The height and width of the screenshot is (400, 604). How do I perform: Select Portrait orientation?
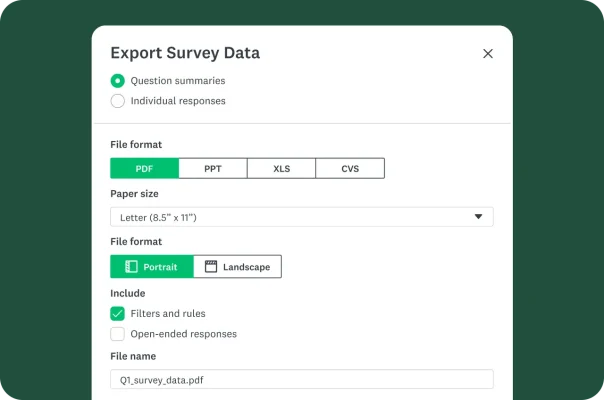[152, 267]
